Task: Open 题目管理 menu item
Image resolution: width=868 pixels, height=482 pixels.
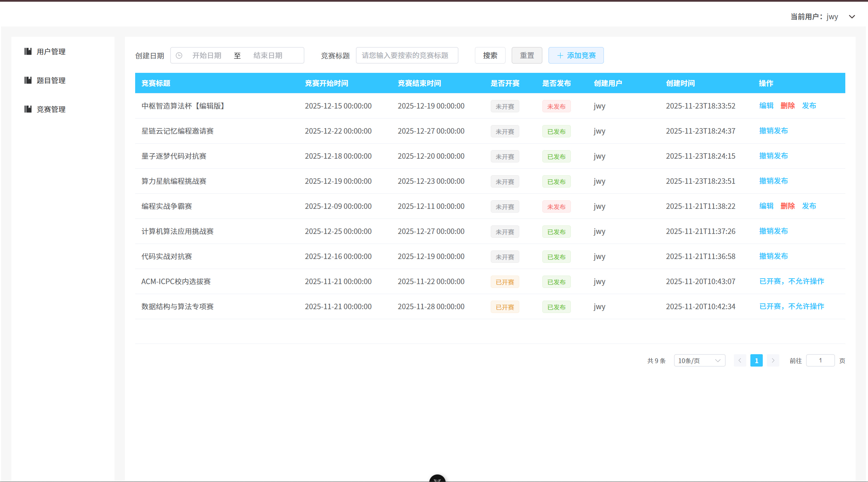Action: point(51,80)
